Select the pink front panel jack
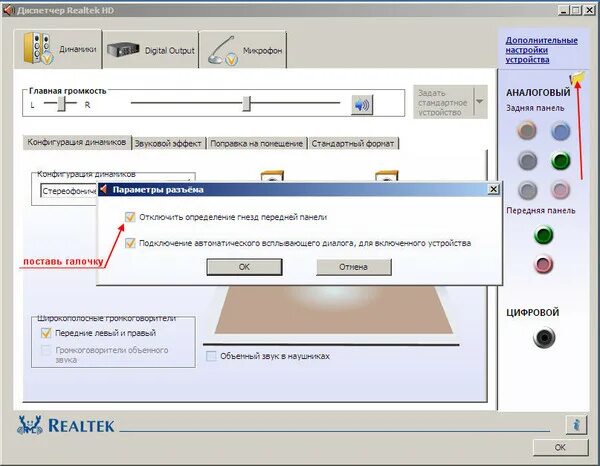 [x=543, y=264]
